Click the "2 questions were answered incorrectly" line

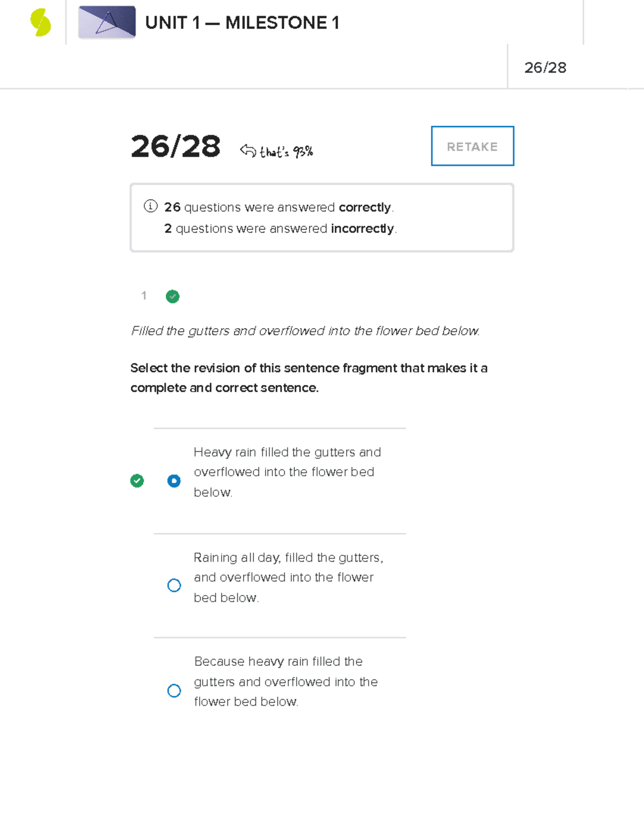280,229
